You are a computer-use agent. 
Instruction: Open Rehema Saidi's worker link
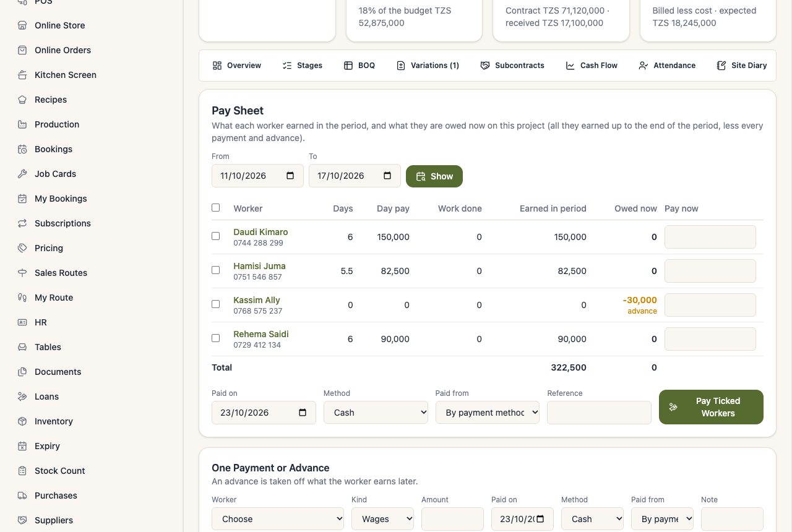261,334
